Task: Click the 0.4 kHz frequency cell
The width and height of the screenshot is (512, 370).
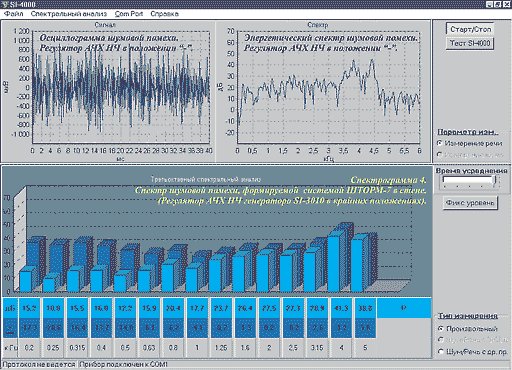Action: coord(101,348)
